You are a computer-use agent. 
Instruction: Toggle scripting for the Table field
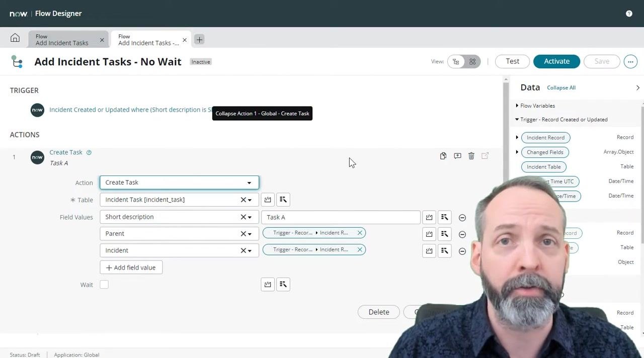coord(268,200)
